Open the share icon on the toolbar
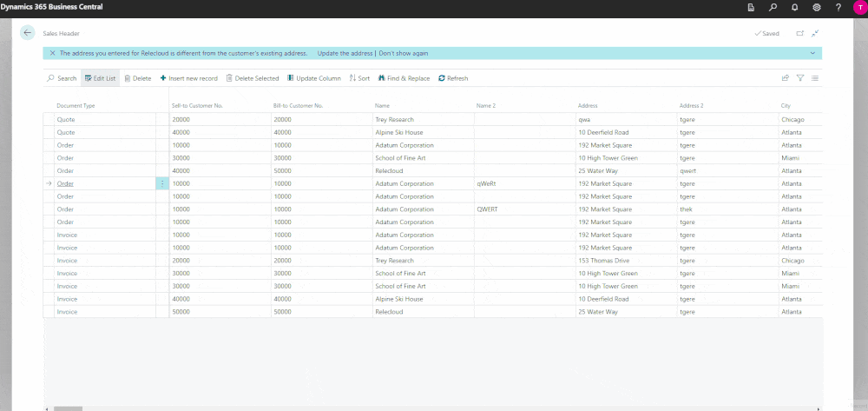 coord(786,78)
